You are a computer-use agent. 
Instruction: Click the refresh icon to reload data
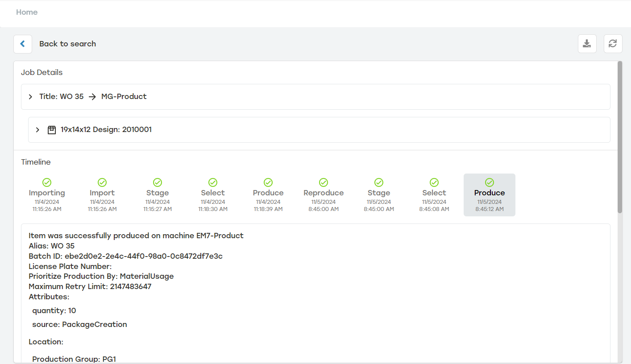pos(613,43)
